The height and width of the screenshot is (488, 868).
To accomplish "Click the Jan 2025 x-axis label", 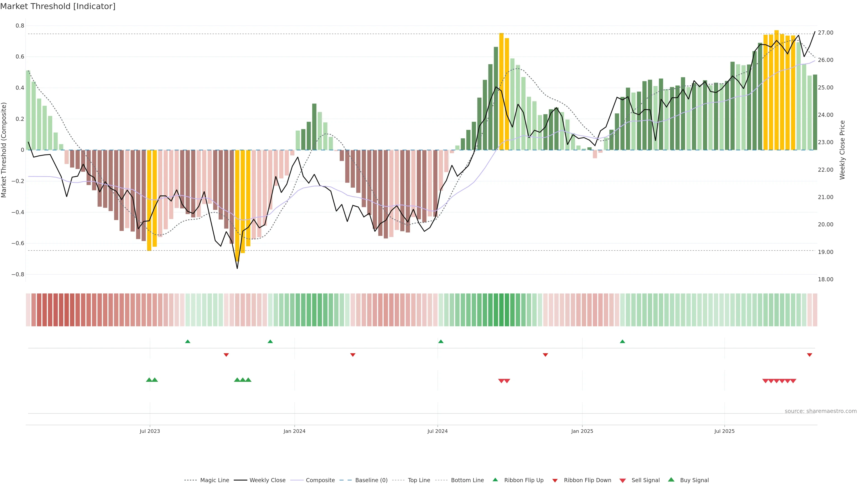I will coord(582,431).
